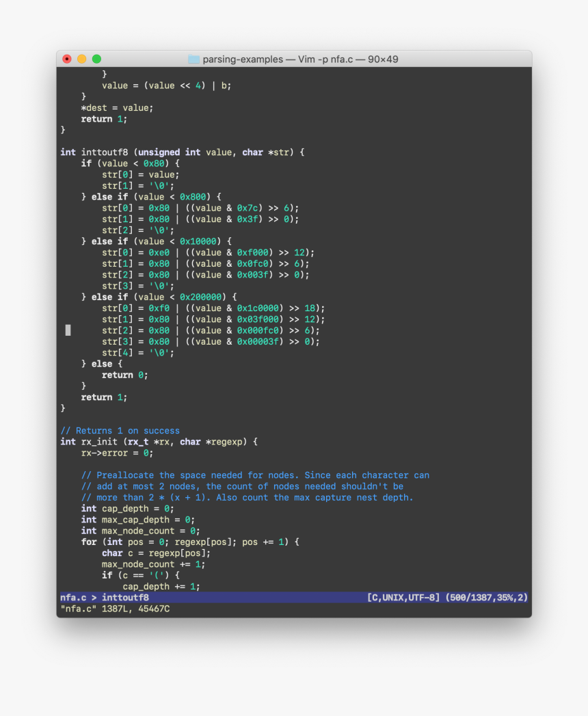Viewport: 588px width, 716px height.
Task: Click the line "str[4] = '\0';"
Action: 138,352
